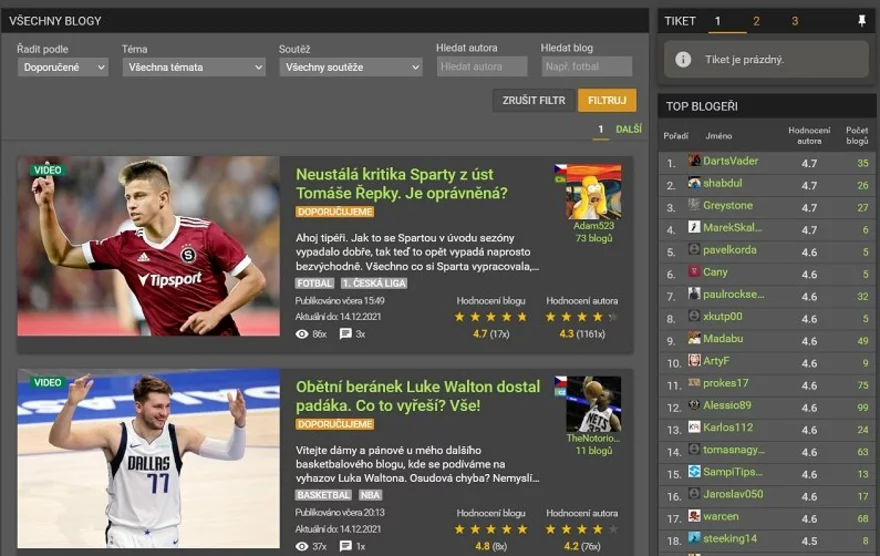
Task: Open the Řadit podle Doporučené dropdown
Action: point(63,67)
